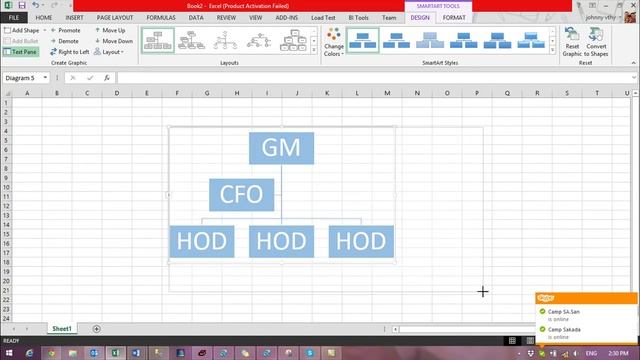The image size is (640, 360).
Task: Click the volume icon in system tray
Action: click(x=576, y=353)
